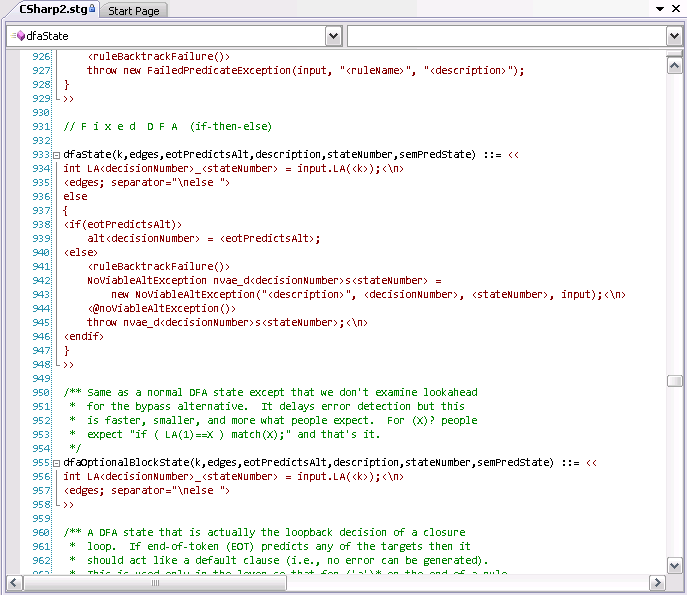This screenshot has height=595, width=687.
Task: Click the "else" keyword on line 936
Action: tap(75, 197)
